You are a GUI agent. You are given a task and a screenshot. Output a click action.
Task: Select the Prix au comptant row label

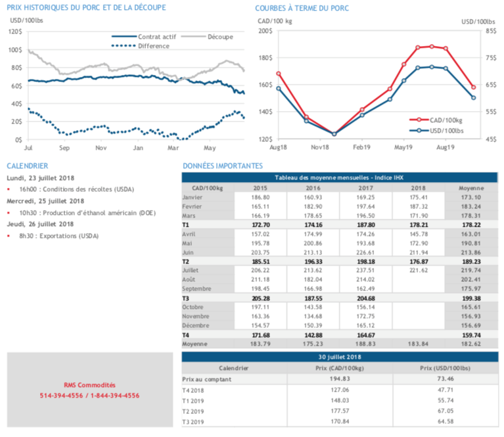tap(204, 379)
